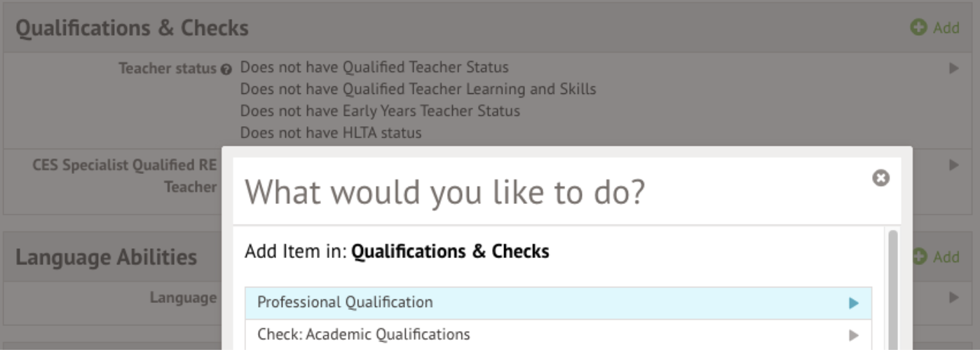Select the Professional Qualification option

click(345, 302)
